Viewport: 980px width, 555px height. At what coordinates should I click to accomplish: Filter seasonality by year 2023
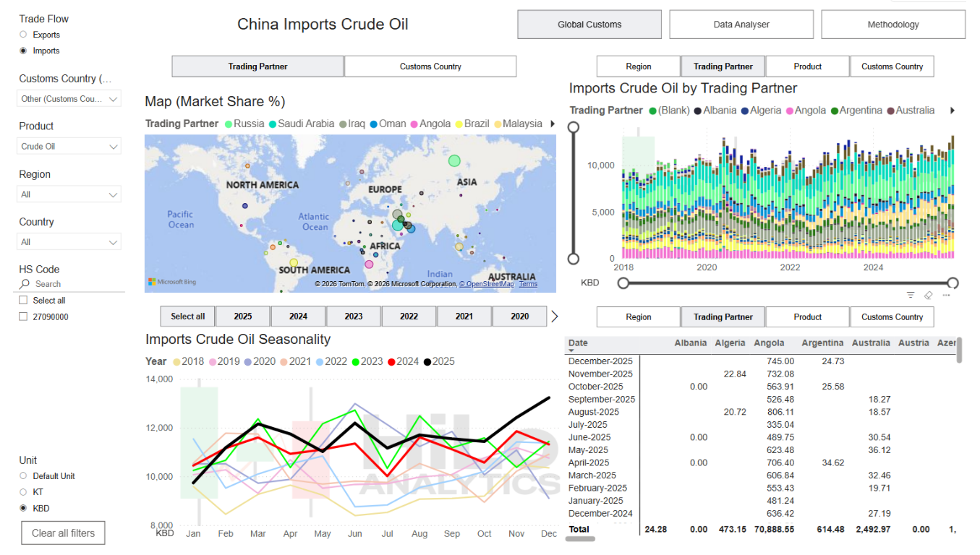[354, 317]
